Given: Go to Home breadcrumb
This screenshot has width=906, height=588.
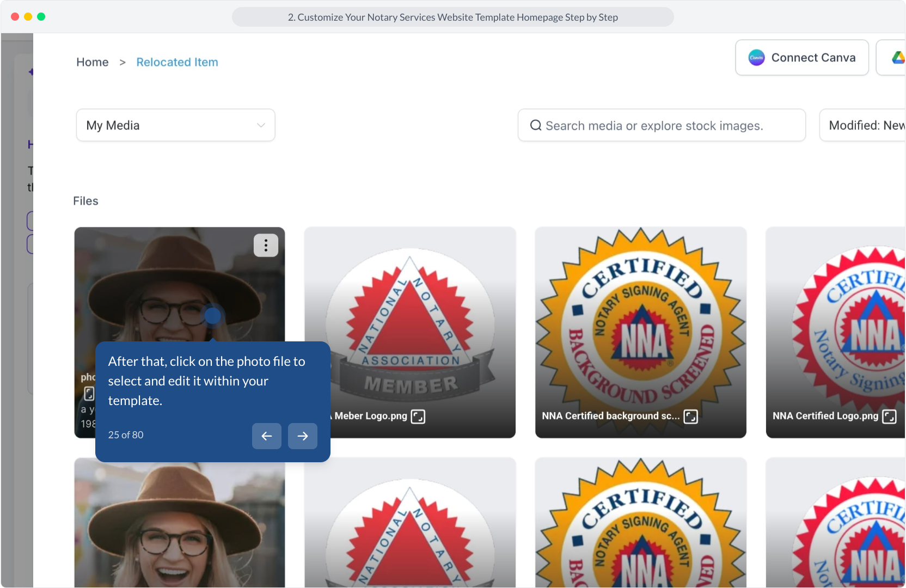Looking at the screenshot, I should click(93, 62).
